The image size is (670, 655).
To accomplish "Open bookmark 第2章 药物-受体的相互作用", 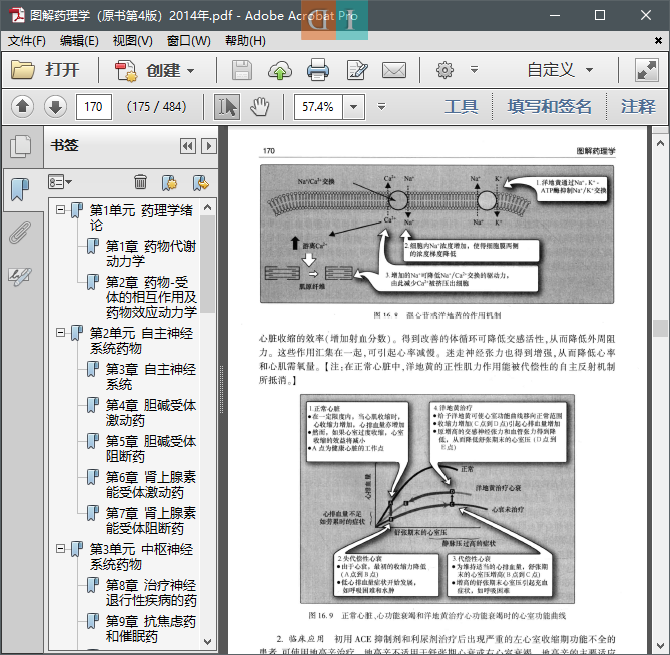I will tap(151, 297).
